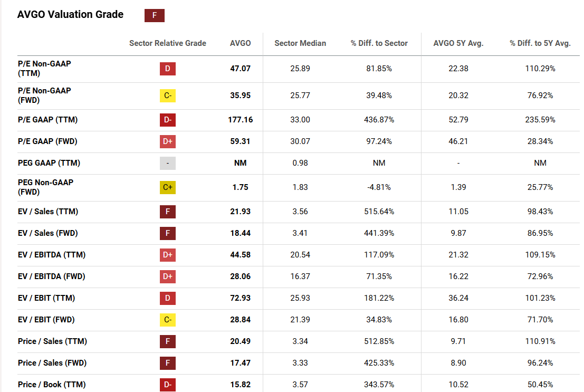
Task: Open the EV / EBITDA (TTM) metric link
Action: (x=52, y=255)
